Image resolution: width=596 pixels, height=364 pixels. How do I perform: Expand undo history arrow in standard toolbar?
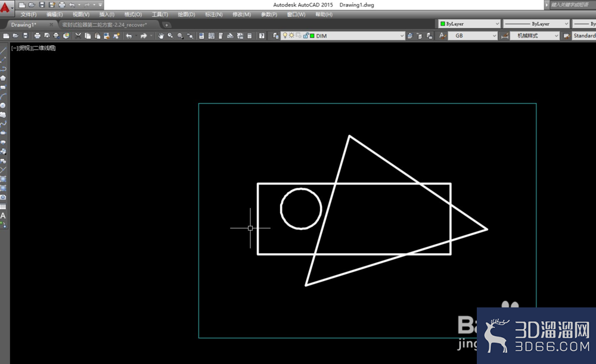136,36
